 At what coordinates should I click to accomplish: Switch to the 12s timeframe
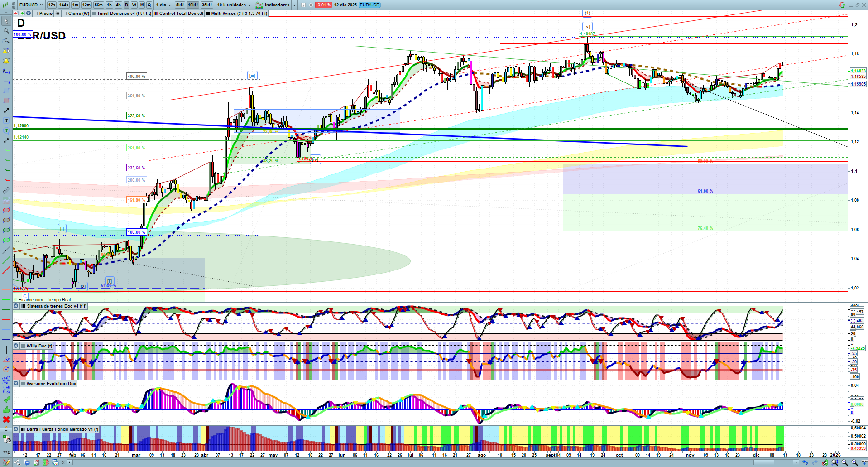[x=52, y=5]
